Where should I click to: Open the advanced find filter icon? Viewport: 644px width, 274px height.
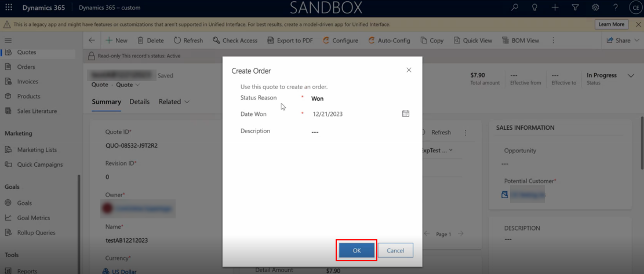coord(575,8)
